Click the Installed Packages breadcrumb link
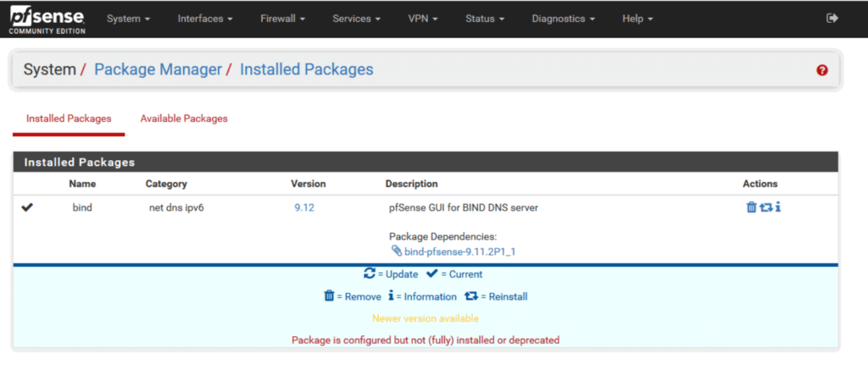The image size is (868, 392). pyautogui.click(x=307, y=69)
